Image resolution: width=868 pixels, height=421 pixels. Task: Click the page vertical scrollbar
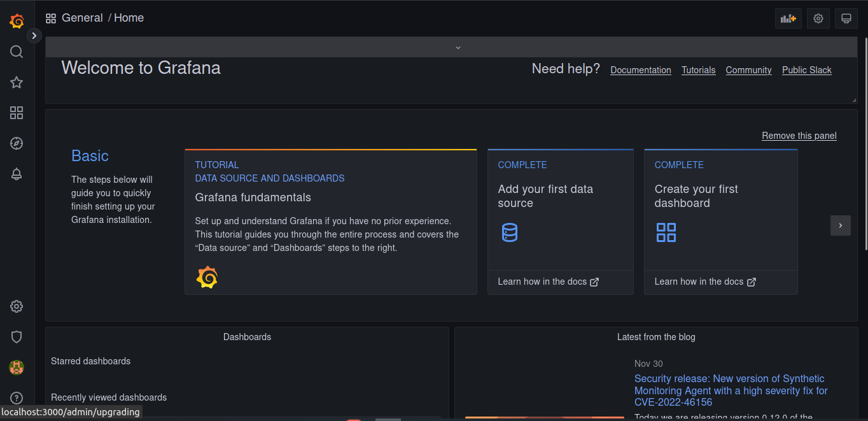(865, 143)
